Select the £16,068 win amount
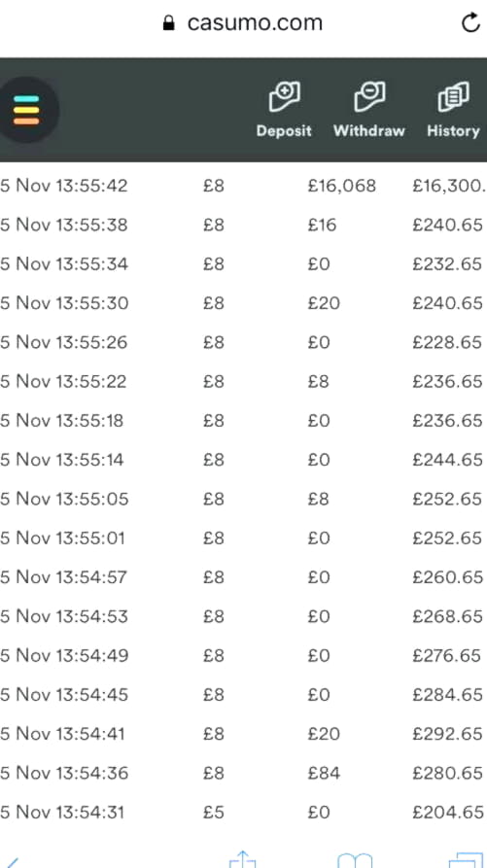Screen dimensions: 487x868 point(341,186)
